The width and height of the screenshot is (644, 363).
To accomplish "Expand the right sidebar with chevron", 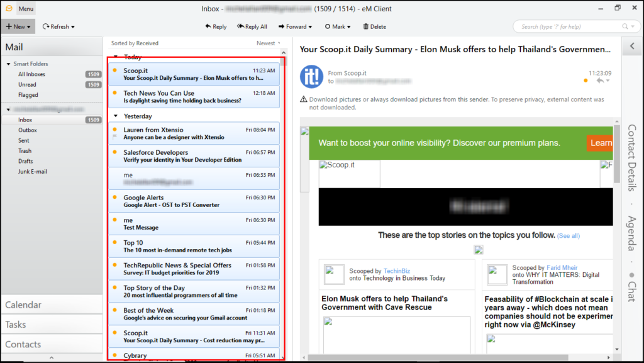I will [631, 46].
